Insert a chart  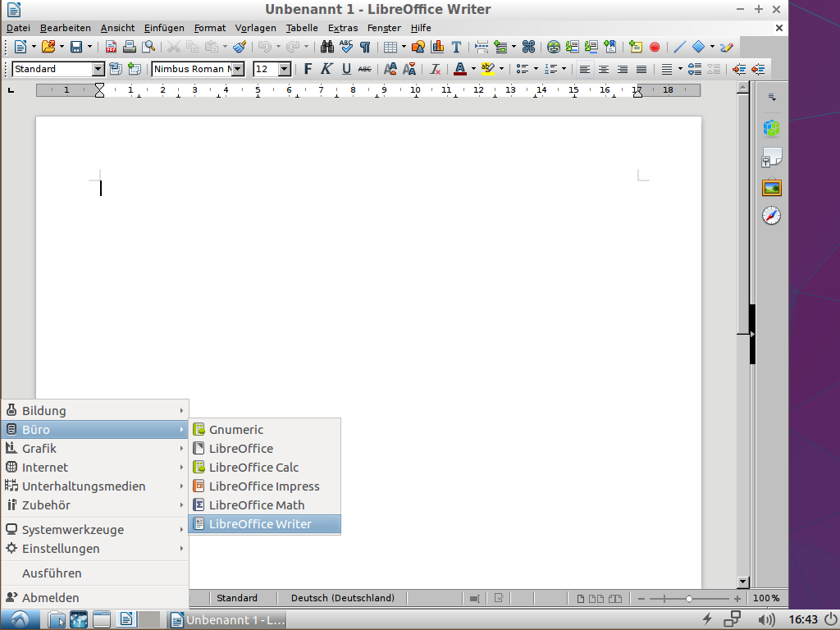coord(437,47)
